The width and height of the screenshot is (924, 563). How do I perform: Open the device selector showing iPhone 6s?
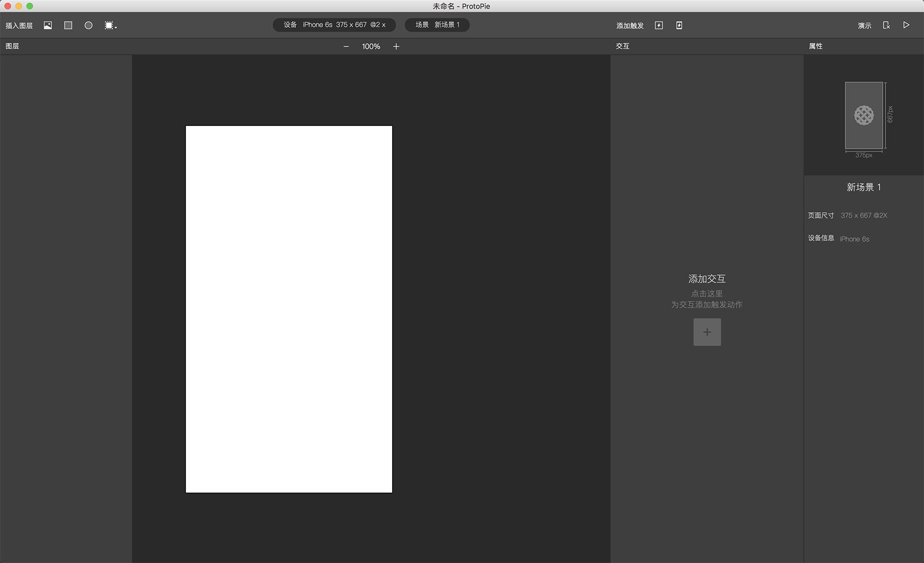click(x=333, y=25)
